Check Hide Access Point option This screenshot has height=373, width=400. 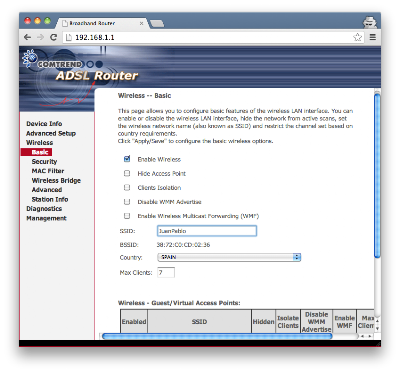tap(127, 173)
